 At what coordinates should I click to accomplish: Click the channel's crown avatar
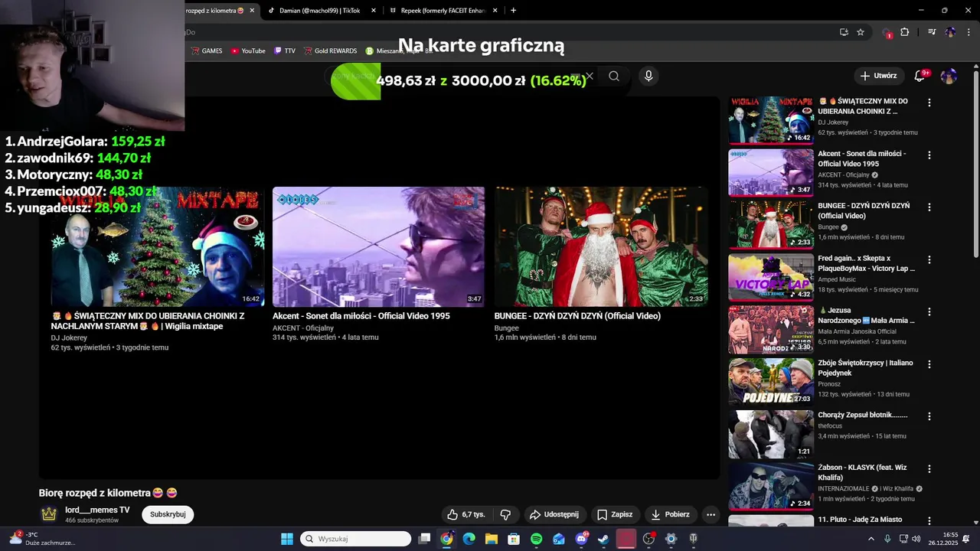[49, 514]
